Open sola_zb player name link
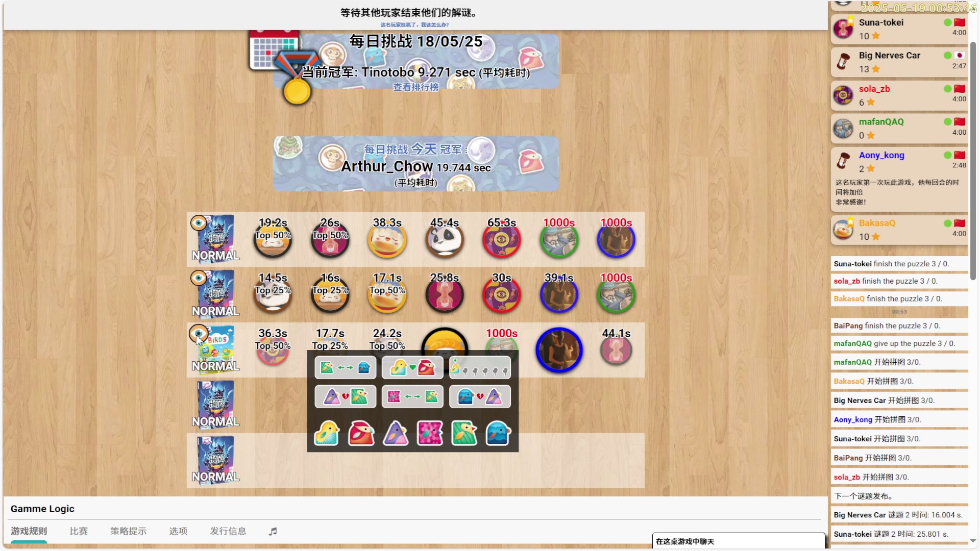Screen dimensions: 980x551 874,89
